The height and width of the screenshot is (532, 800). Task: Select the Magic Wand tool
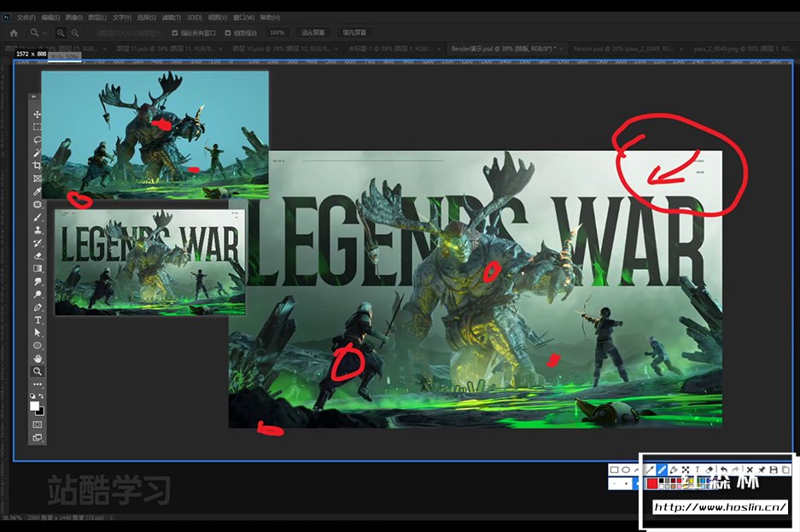click(x=38, y=153)
